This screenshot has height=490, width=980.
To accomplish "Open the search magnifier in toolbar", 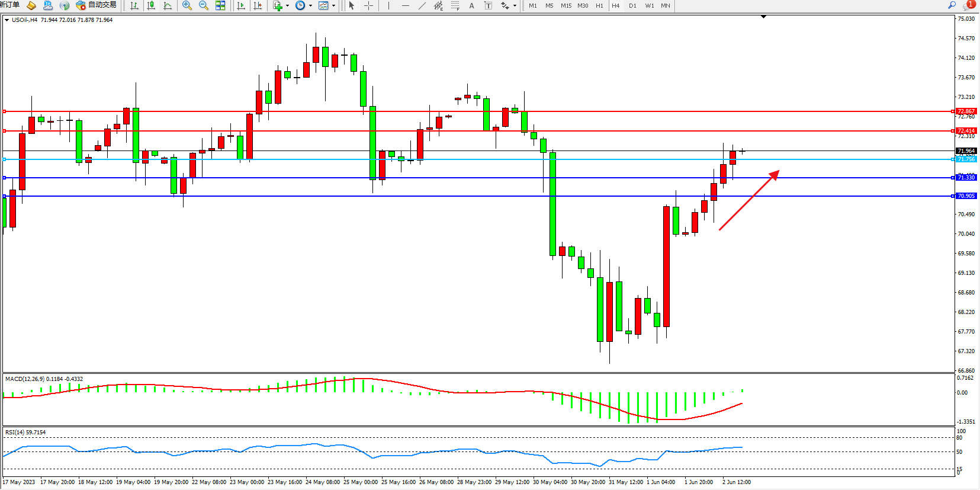I will tap(952, 5).
